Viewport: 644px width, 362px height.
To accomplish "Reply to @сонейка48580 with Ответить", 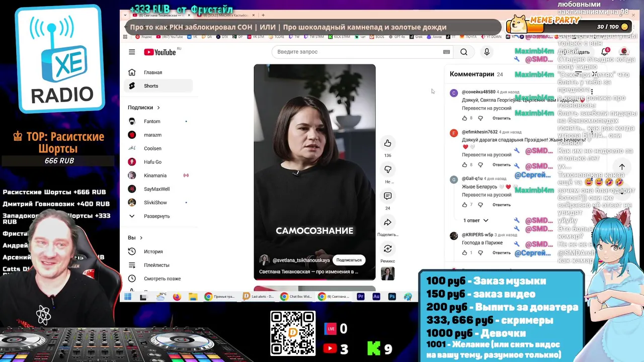I will (502, 118).
